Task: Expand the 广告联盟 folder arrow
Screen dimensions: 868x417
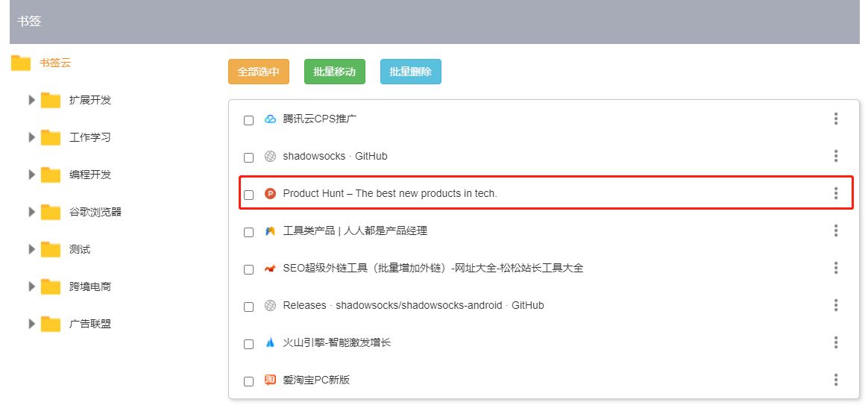Action: click(x=31, y=324)
